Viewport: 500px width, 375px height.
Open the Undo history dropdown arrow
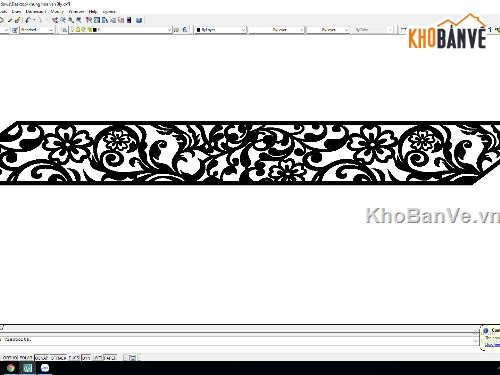pos(34,20)
